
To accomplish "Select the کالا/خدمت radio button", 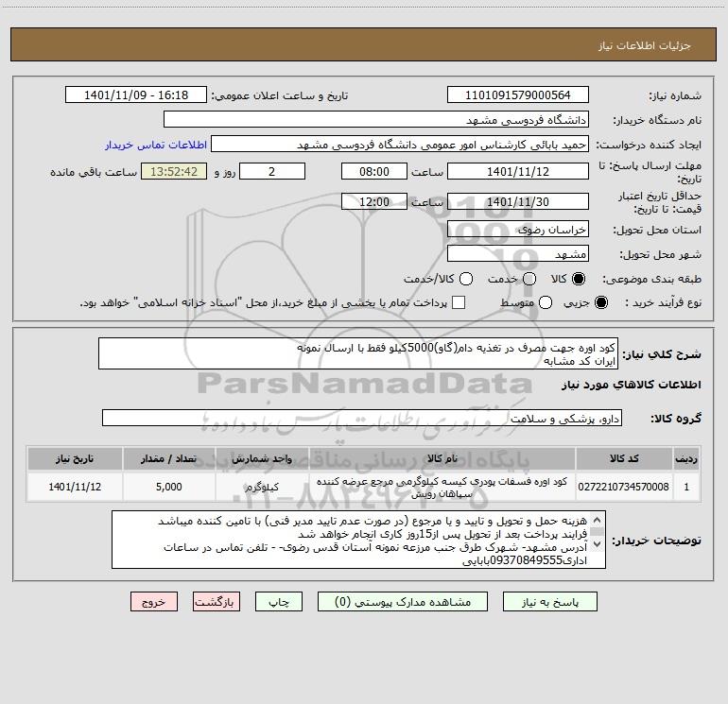I will click(466, 279).
